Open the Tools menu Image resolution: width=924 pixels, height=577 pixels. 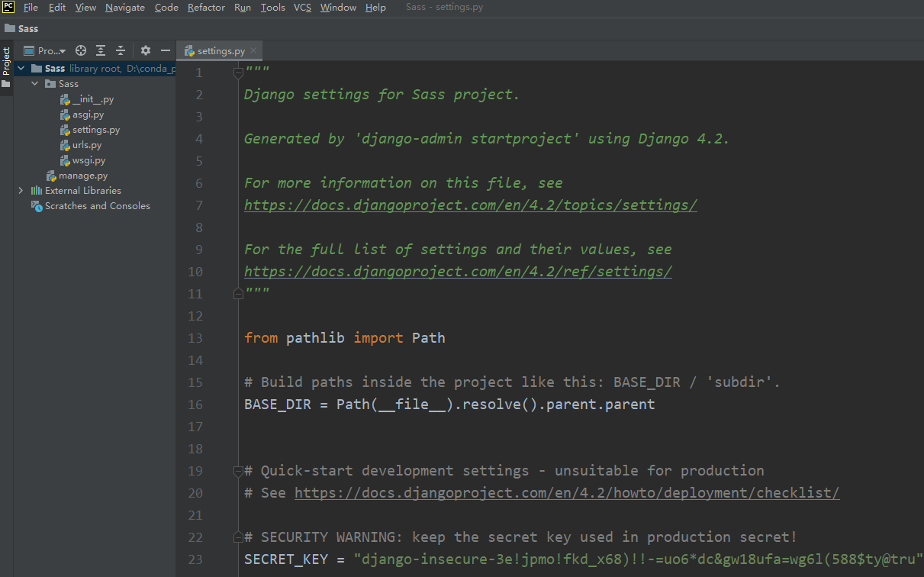[272, 8]
